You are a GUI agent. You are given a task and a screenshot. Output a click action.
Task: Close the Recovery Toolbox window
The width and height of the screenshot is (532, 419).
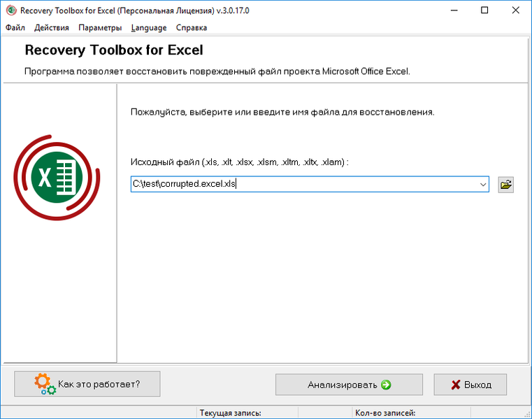tap(515, 10)
